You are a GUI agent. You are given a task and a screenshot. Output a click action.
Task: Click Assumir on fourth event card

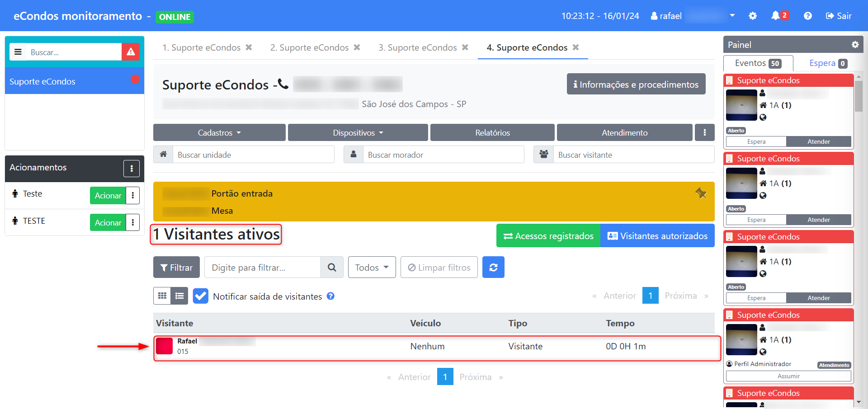(x=788, y=376)
